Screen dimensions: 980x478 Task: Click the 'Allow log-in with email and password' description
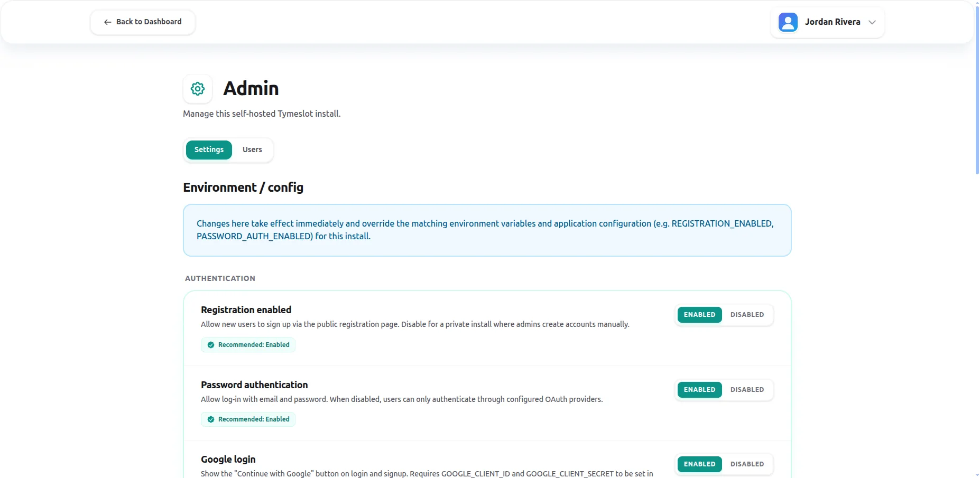point(402,399)
